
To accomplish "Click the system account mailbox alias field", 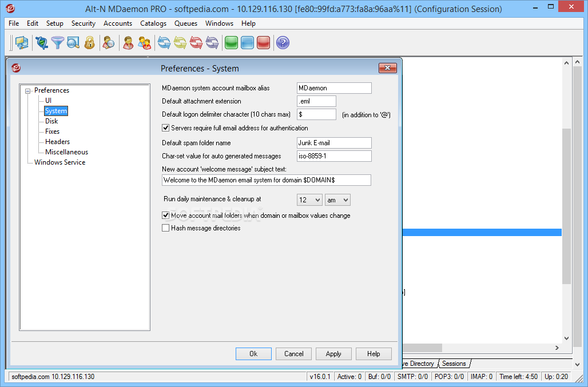I will 334,88.
